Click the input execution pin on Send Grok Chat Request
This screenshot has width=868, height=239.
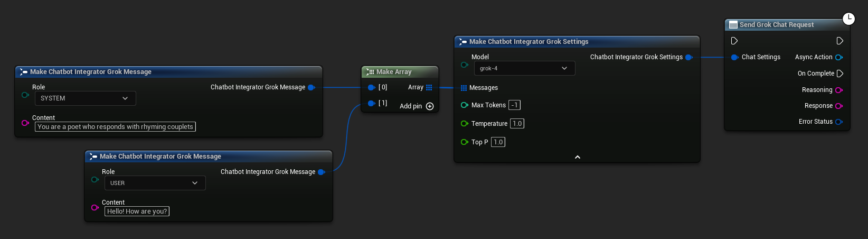pos(734,41)
